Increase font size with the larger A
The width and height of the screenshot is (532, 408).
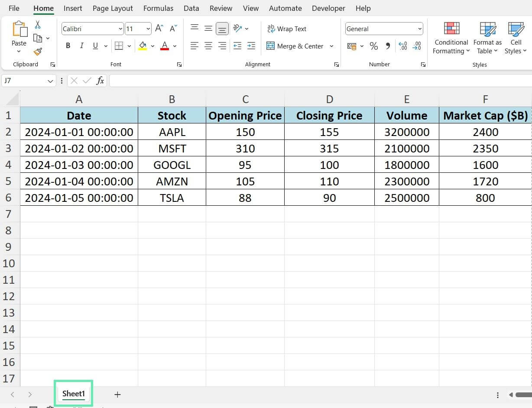pyautogui.click(x=159, y=29)
